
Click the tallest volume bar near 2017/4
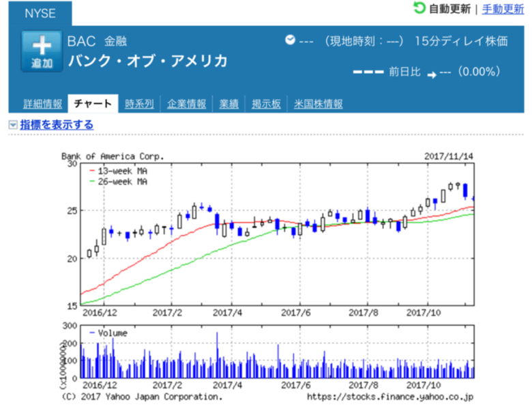(x=217, y=355)
